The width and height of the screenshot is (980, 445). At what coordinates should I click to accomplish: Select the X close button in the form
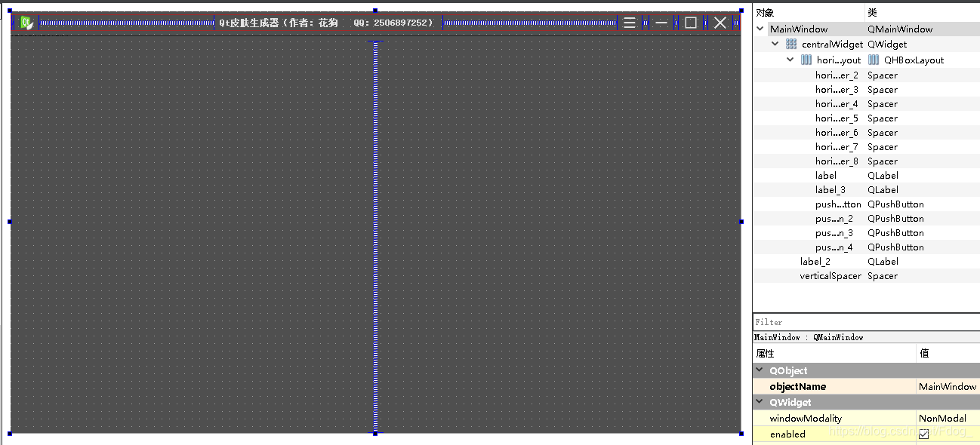point(720,23)
